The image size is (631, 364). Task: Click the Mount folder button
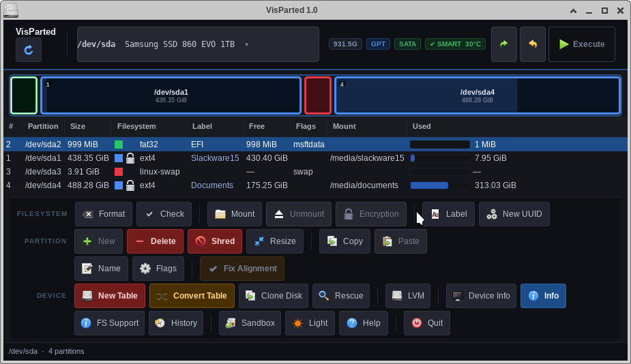[235, 214]
